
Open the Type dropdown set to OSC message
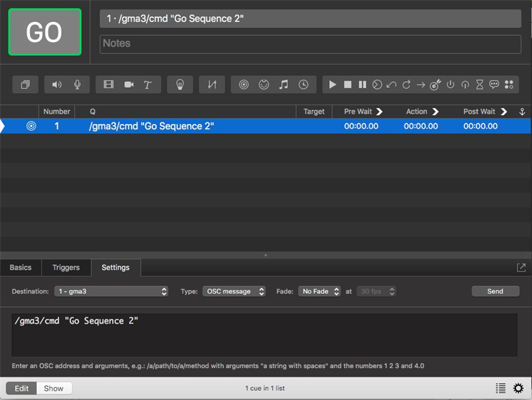[x=234, y=292]
